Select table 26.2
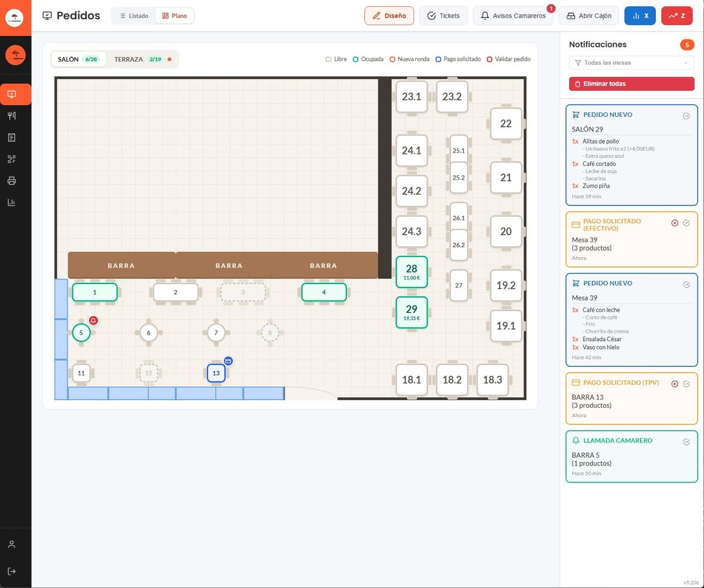 pos(459,245)
